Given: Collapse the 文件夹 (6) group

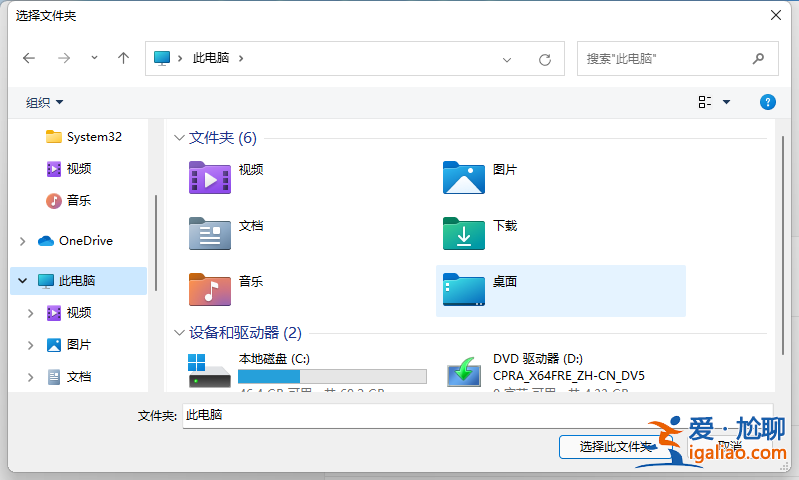Looking at the screenshot, I should [179, 138].
